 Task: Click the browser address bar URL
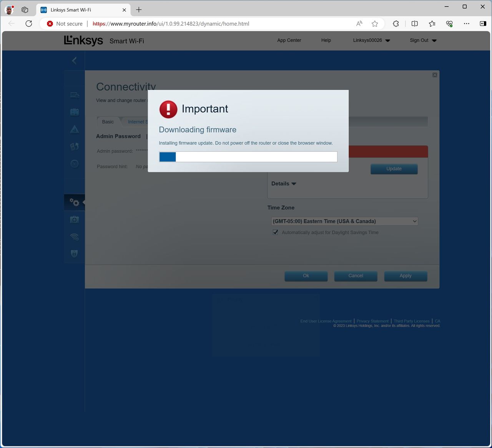(171, 23)
